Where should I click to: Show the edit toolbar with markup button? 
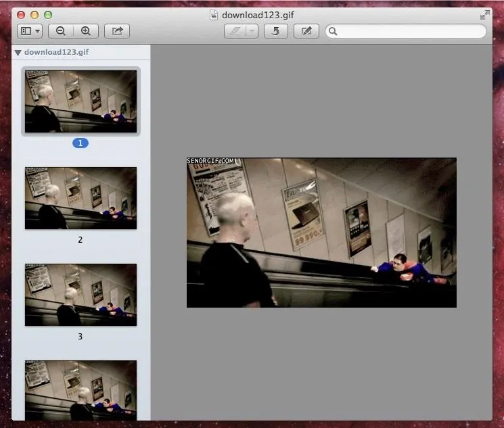coord(306,31)
